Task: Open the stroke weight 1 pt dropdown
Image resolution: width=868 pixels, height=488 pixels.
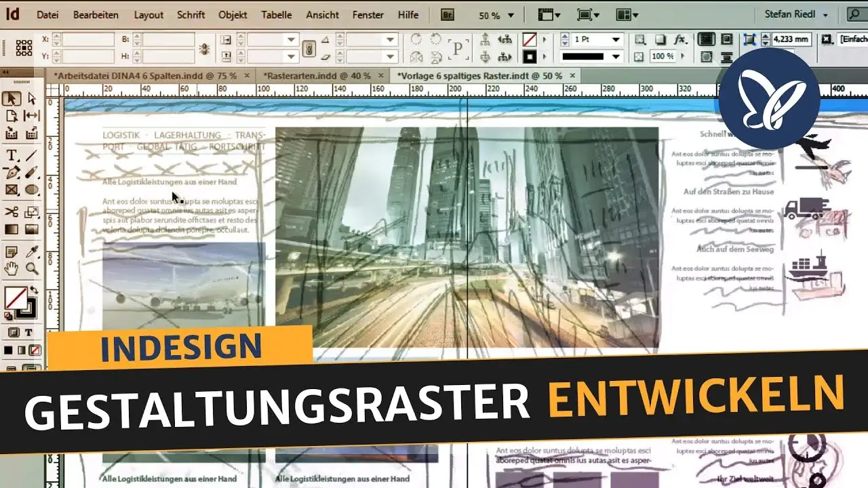Action: [x=616, y=39]
